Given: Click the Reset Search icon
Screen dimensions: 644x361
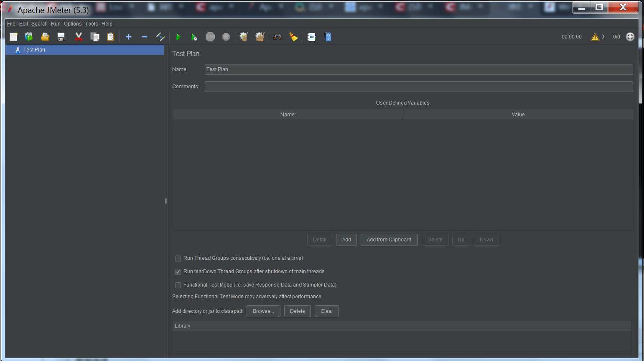Looking at the screenshot, I should (294, 37).
